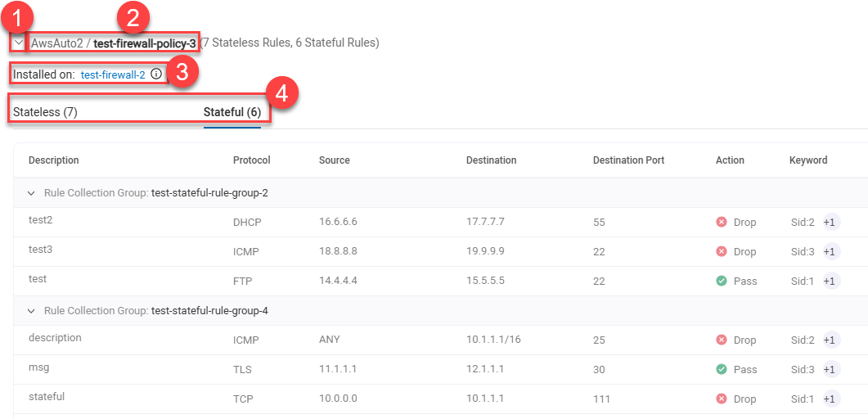Image resolution: width=868 pixels, height=419 pixels.
Task: Select the Stateful (6) tab
Action: pyautogui.click(x=232, y=112)
